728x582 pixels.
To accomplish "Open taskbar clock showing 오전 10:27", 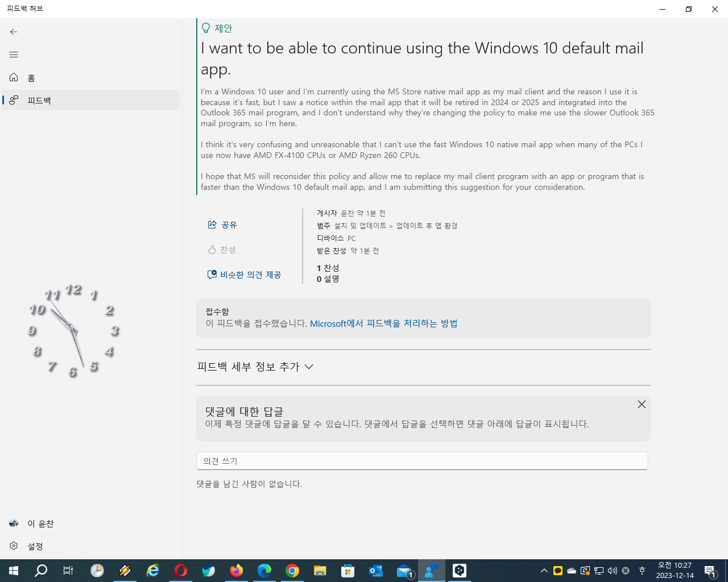I will [675, 571].
